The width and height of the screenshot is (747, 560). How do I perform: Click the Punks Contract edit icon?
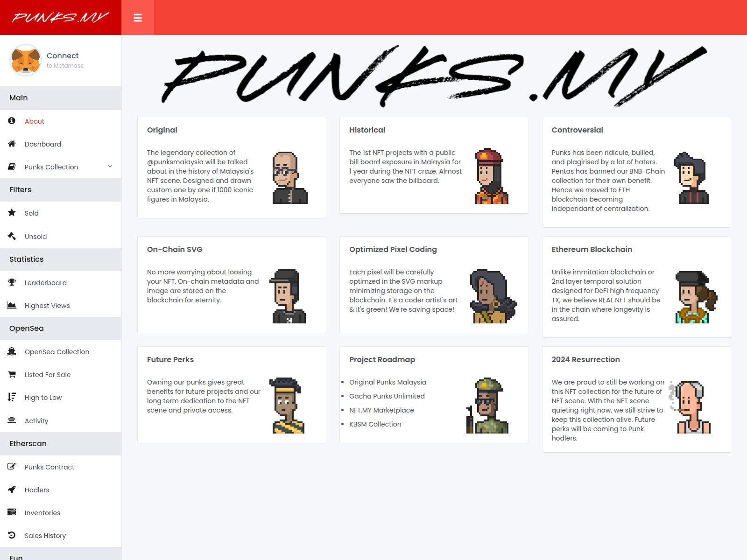click(12, 467)
